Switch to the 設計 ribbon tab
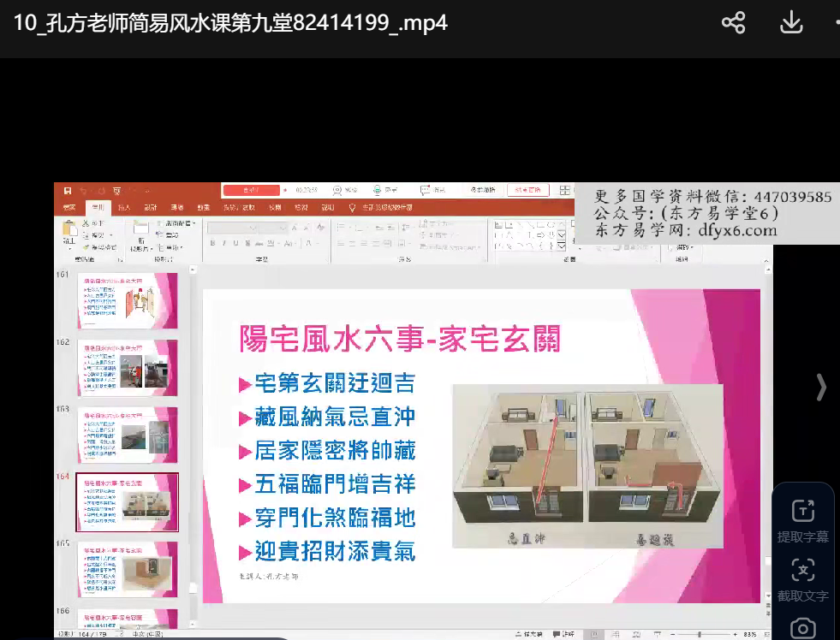Viewport: 840px width, 640px height. (x=150, y=207)
